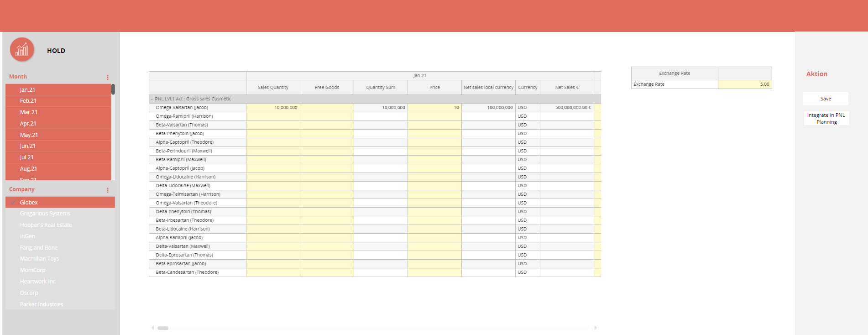The width and height of the screenshot is (868, 335).
Task: Open the Month list options menu
Action: (x=108, y=77)
